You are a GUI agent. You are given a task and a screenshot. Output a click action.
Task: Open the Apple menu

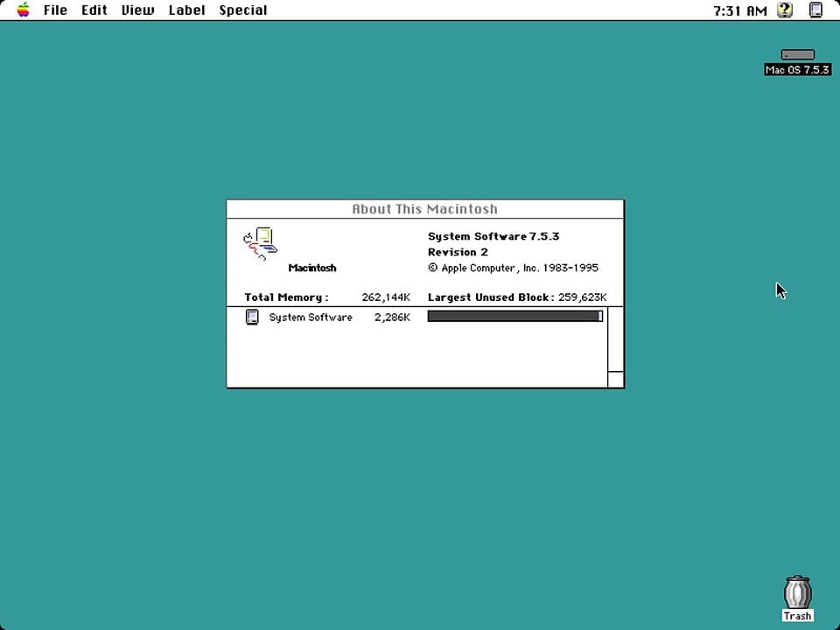(x=23, y=10)
